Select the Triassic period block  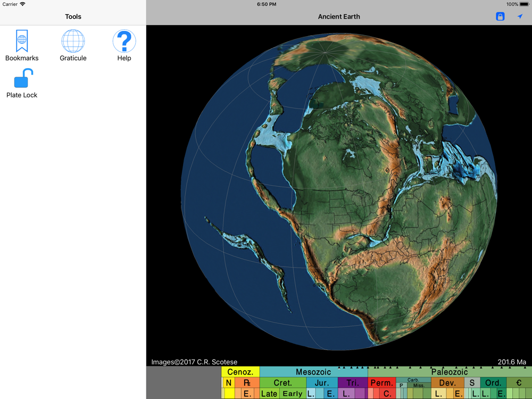point(352,383)
